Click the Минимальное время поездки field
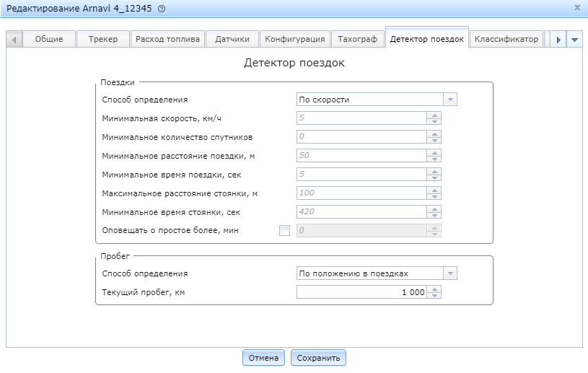588x373 pixels. 361,175
